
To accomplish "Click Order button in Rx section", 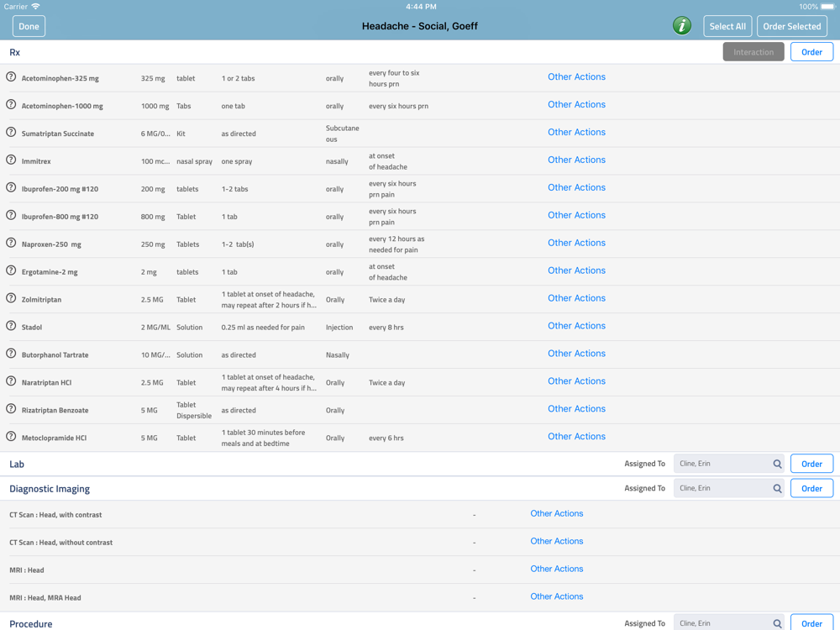I will (x=811, y=52).
